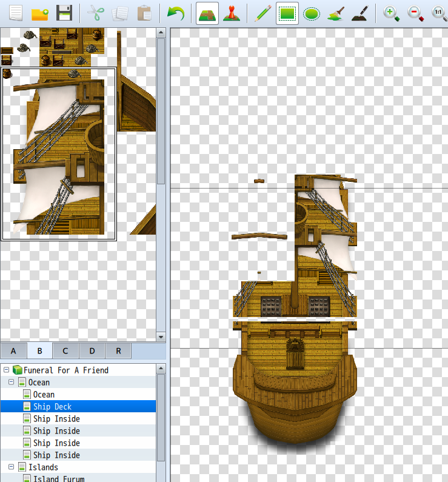Choose the Flood Fill tool
Image resolution: width=448 pixels, height=482 pixels.
pos(335,13)
